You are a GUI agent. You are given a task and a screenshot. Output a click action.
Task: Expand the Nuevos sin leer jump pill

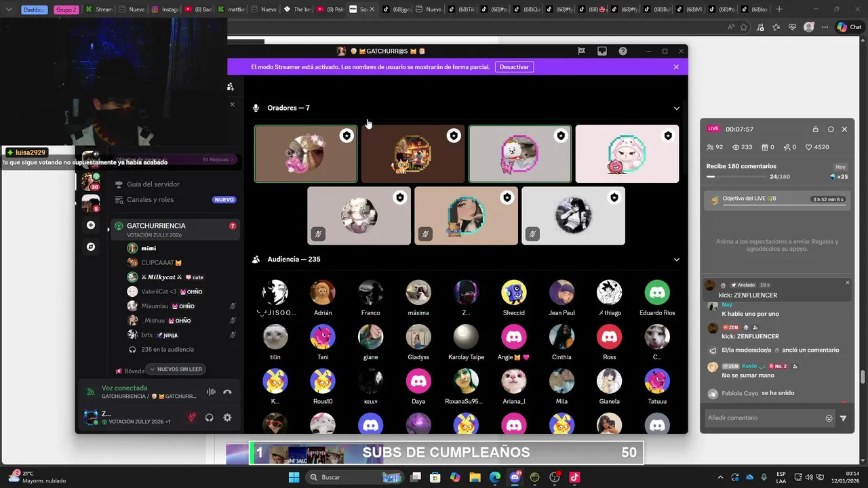tap(176, 369)
